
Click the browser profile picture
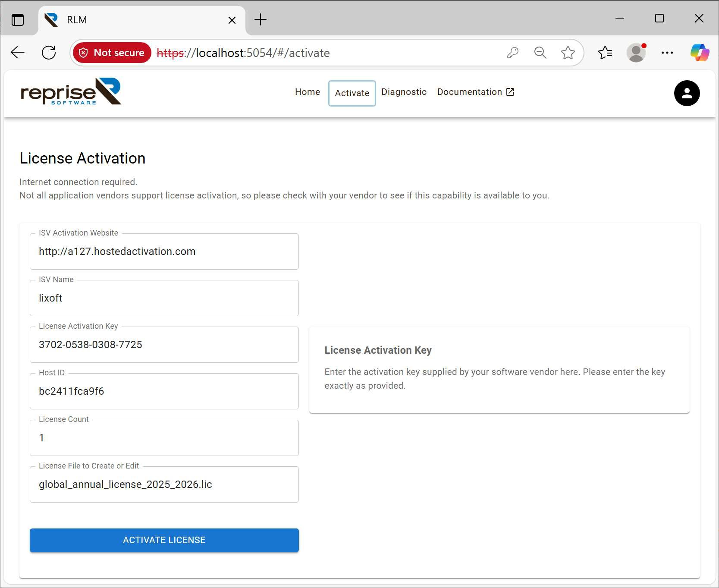tap(636, 53)
